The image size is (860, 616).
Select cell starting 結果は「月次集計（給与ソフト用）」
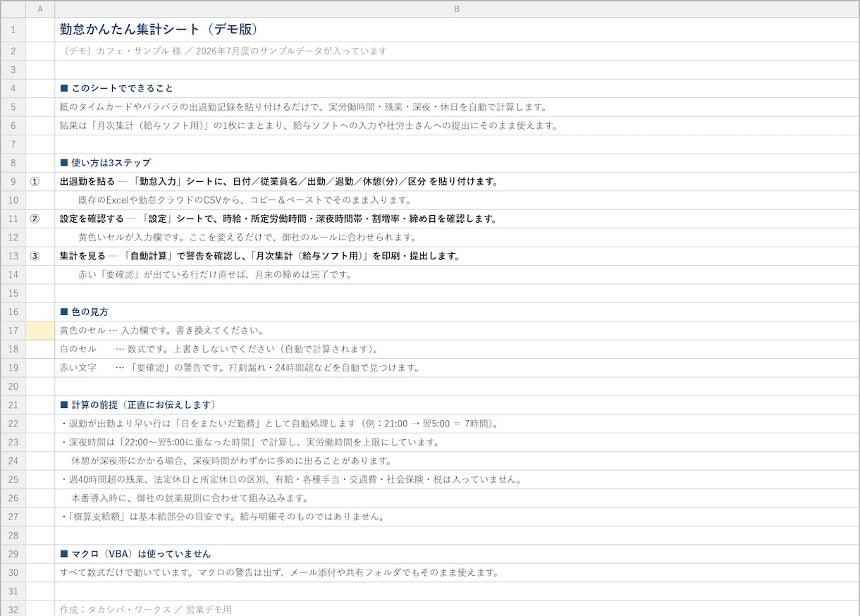pos(457,125)
